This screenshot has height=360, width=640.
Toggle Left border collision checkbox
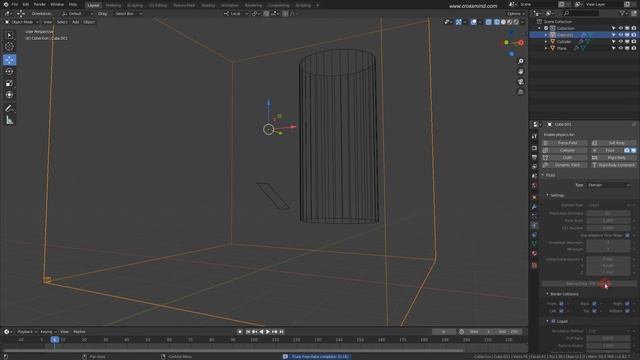(561, 311)
